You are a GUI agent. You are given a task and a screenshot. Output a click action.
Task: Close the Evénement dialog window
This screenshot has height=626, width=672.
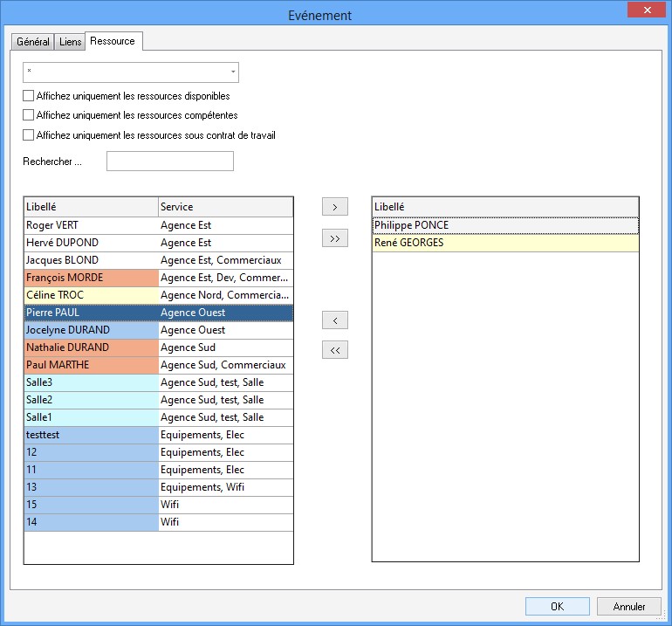coord(647,10)
